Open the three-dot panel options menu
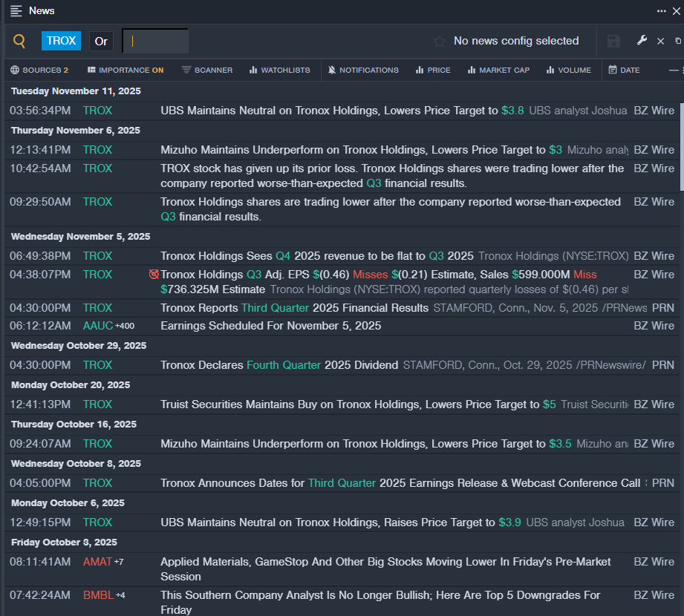Viewport: 684px width, 616px height. pyautogui.click(x=661, y=11)
